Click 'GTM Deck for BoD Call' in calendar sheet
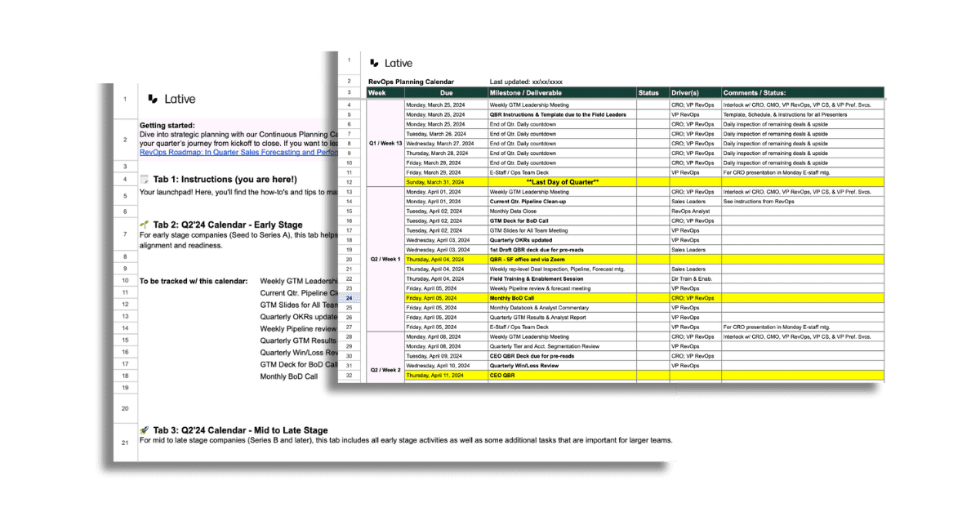The width and height of the screenshot is (980, 512). click(x=561, y=220)
